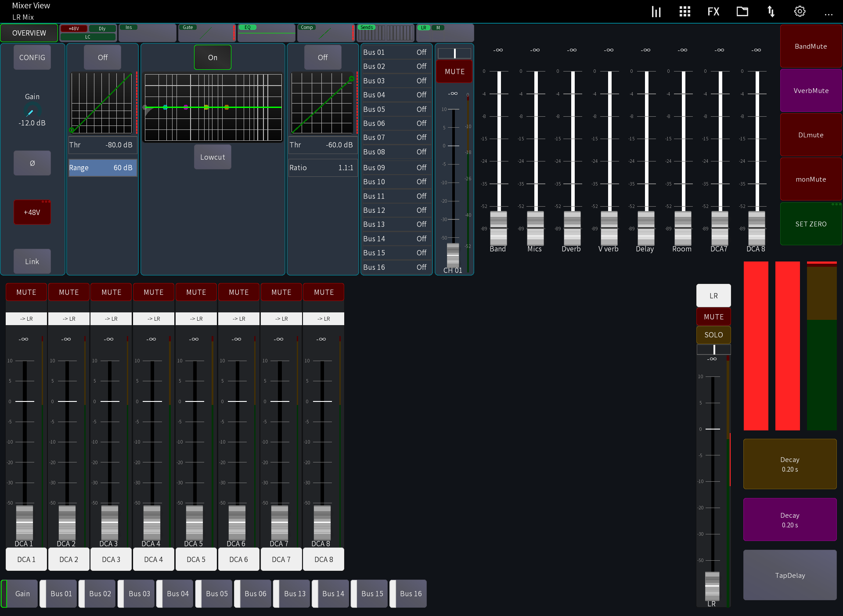
Task: Open the LR routing tab
Action: (445, 33)
